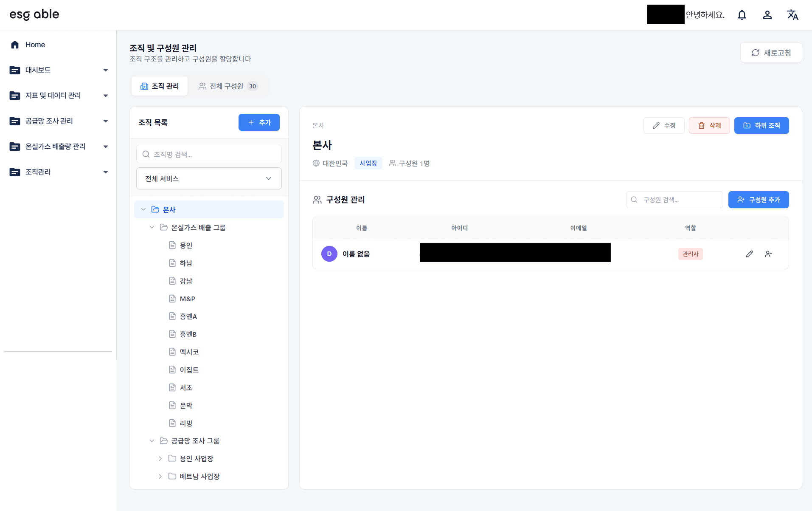Image resolution: width=812 pixels, height=511 pixels.
Task: Select 하남 in organization tree
Action: [209, 263]
